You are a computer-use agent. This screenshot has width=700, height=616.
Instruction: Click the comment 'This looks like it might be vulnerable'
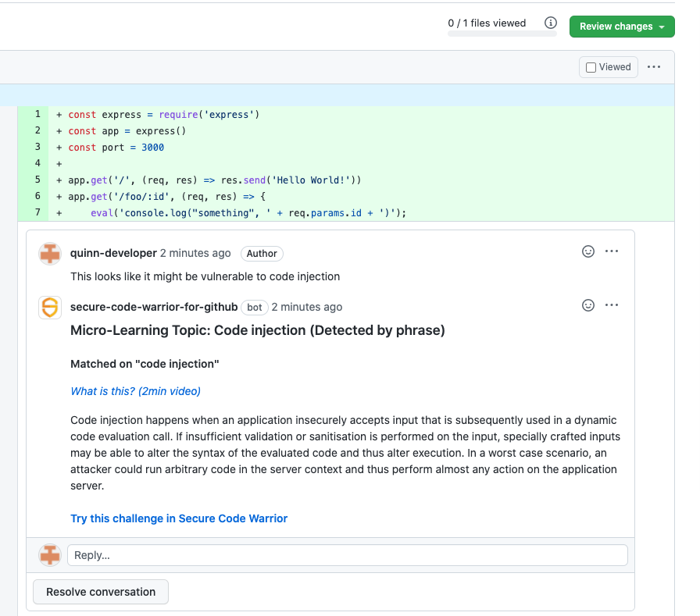(205, 276)
